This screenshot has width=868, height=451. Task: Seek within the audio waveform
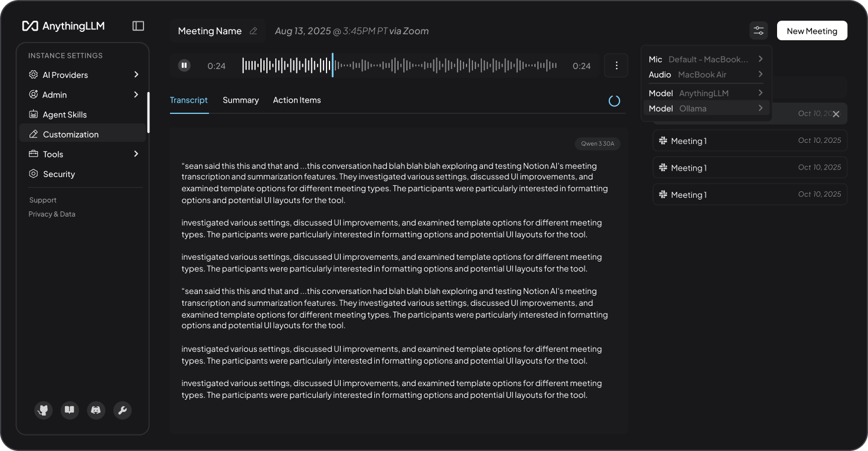pos(400,66)
